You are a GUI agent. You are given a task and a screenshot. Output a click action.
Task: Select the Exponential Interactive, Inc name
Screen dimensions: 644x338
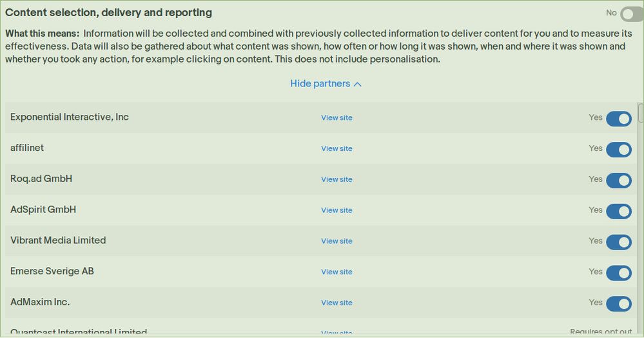coord(70,117)
